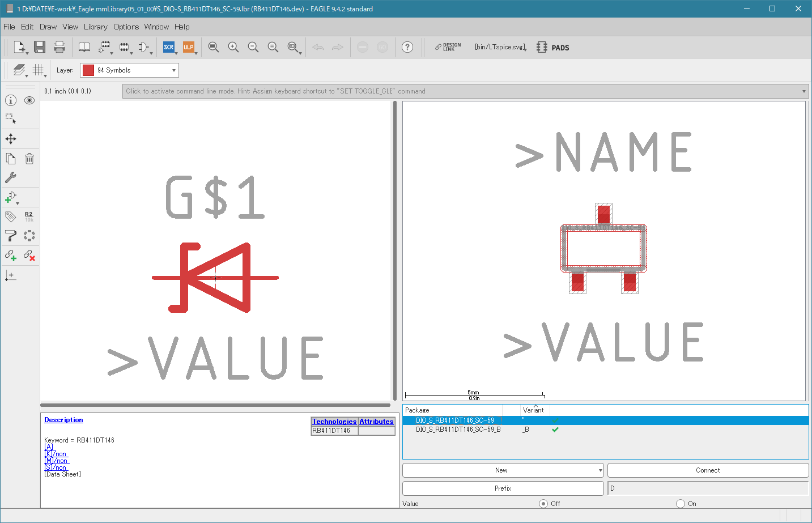Open the Draw menu

[48, 27]
